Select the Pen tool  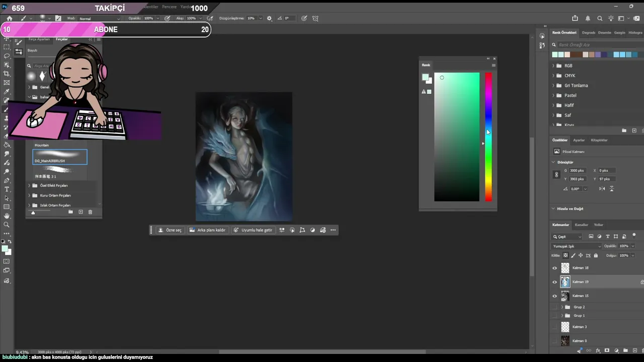(x=7, y=180)
